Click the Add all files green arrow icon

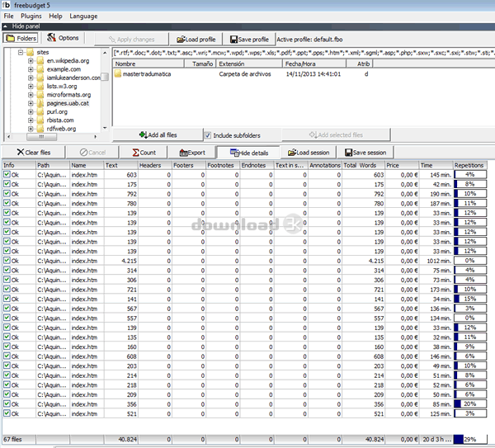click(144, 134)
